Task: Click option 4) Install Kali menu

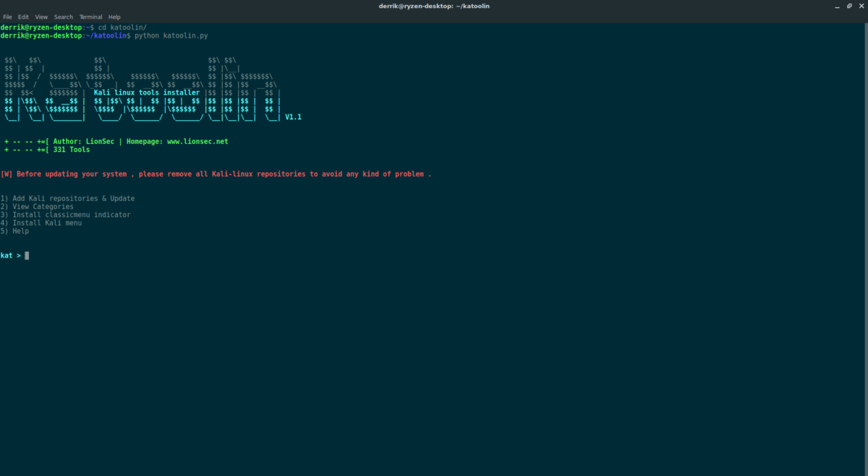Action: [x=41, y=223]
